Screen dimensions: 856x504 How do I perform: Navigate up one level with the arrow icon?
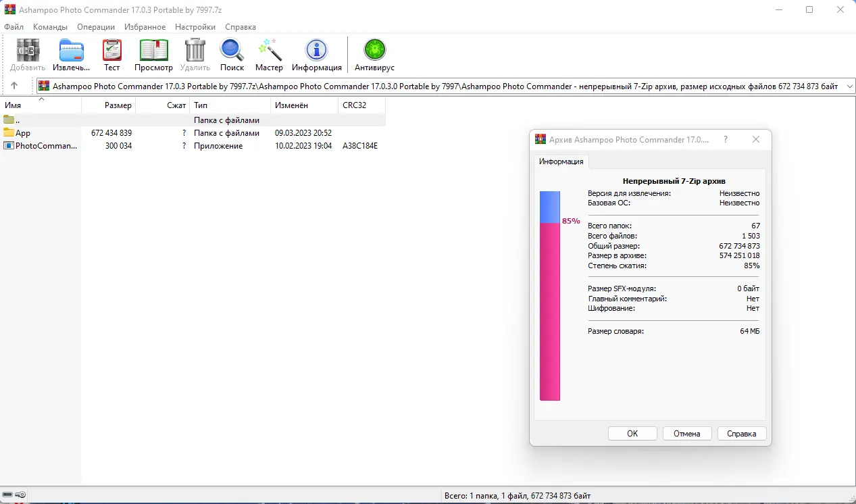(x=14, y=85)
